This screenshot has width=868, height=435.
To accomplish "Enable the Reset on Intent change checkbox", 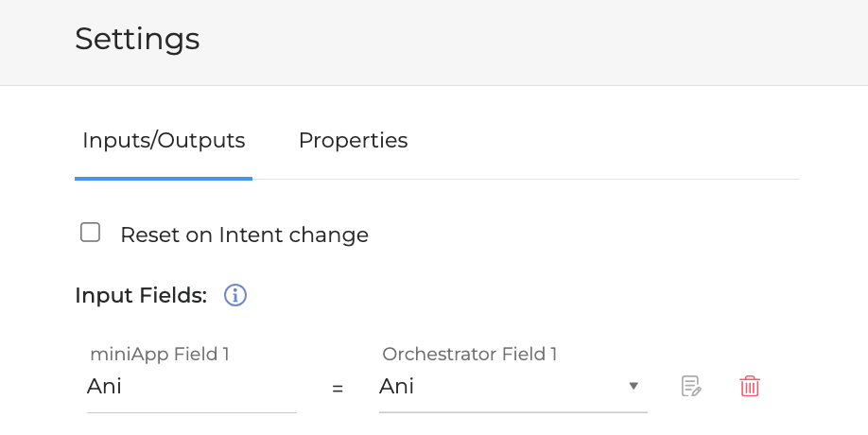I will pyautogui.click(x=91, y=233).
